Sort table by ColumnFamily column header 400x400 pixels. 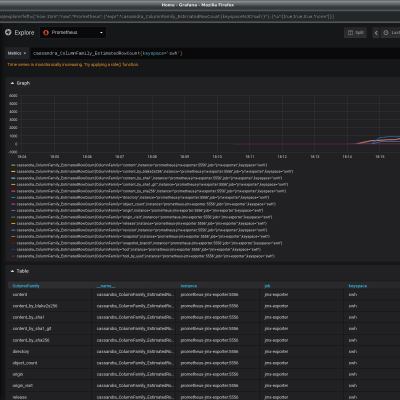coord(26,286)
